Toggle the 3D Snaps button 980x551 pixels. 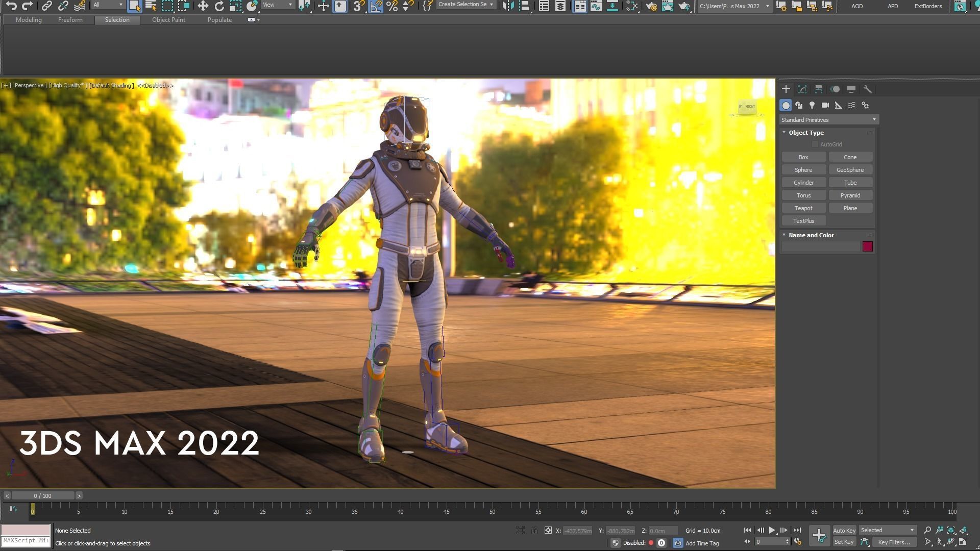(x=359, y=6)
